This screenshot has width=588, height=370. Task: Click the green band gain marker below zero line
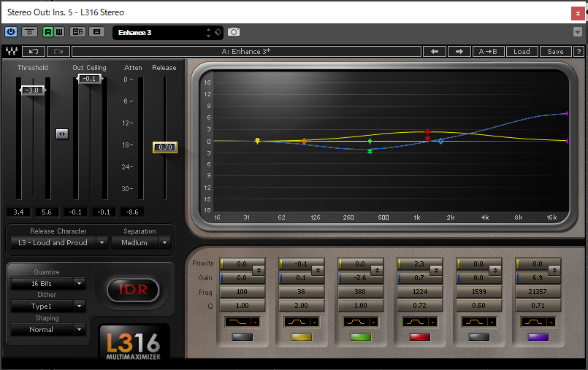(x=370, y=151)
